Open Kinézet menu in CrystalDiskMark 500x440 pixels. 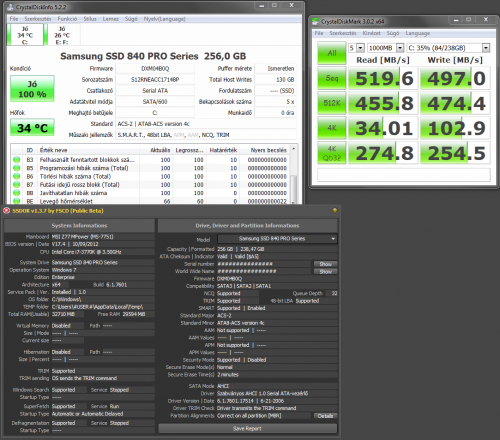pyautogui.click(x=372, y=33)
